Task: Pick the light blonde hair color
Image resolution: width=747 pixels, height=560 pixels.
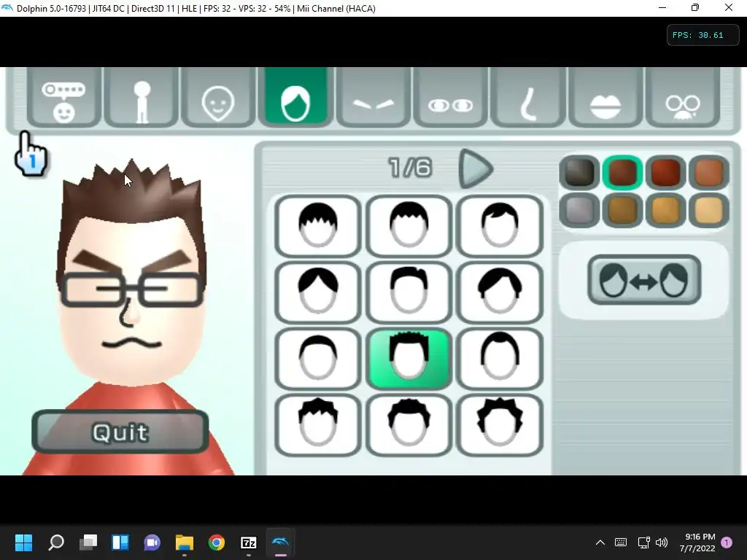Action: click(x=708, y=209)
